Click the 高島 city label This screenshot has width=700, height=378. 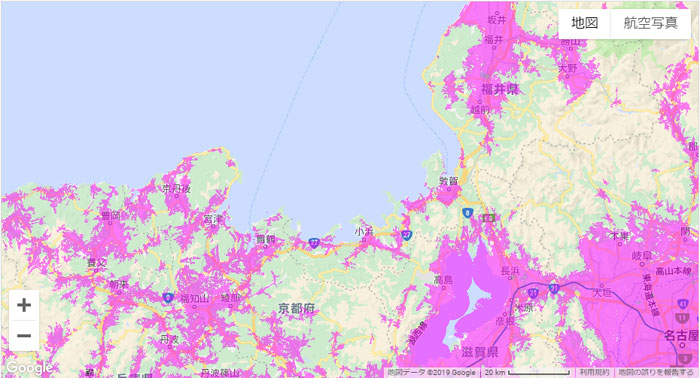[x=443, y=280]
